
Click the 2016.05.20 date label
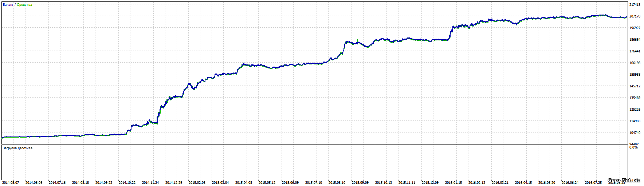pyautogui.click(x=547, y=183)
